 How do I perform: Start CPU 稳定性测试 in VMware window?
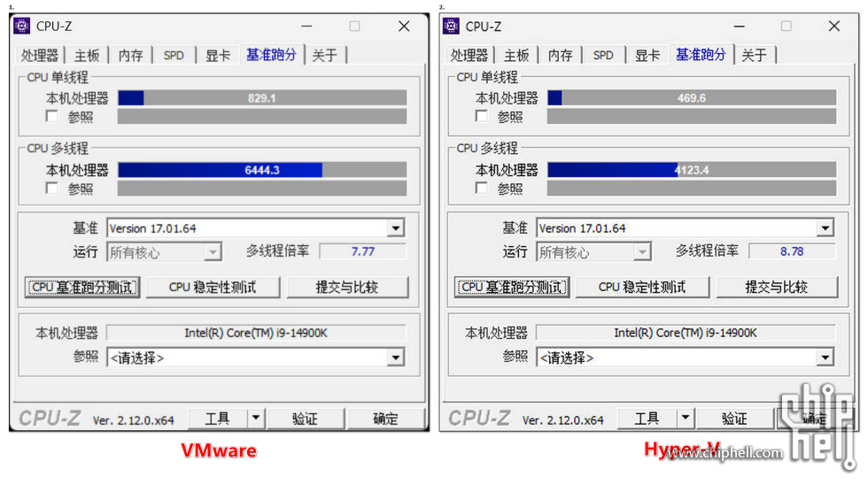[213, 287]
